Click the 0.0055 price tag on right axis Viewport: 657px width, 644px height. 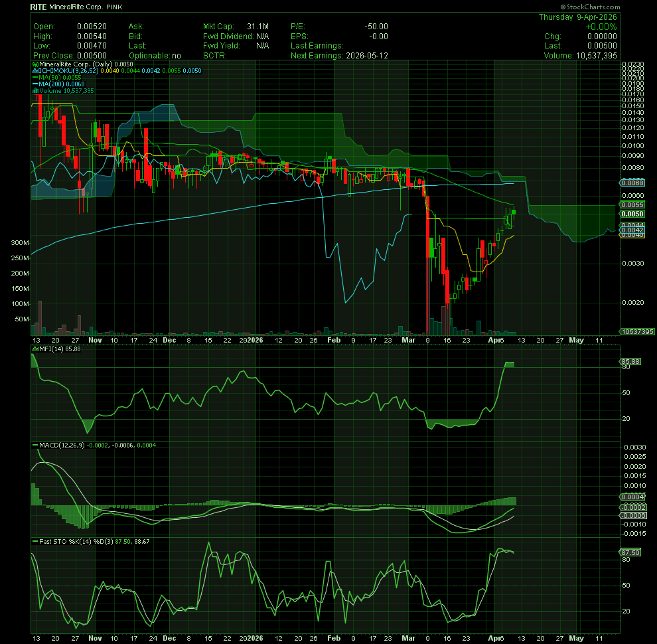[x=632, y=204]
